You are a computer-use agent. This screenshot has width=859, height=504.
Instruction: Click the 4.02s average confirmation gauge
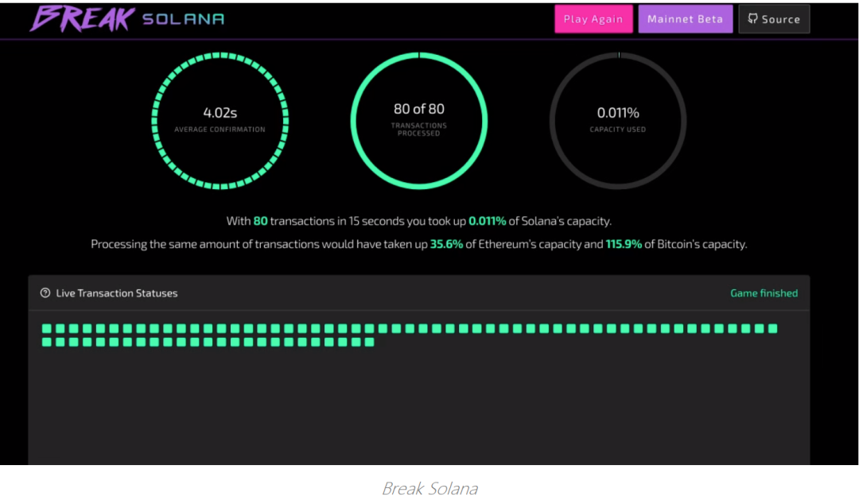[220, 121]
